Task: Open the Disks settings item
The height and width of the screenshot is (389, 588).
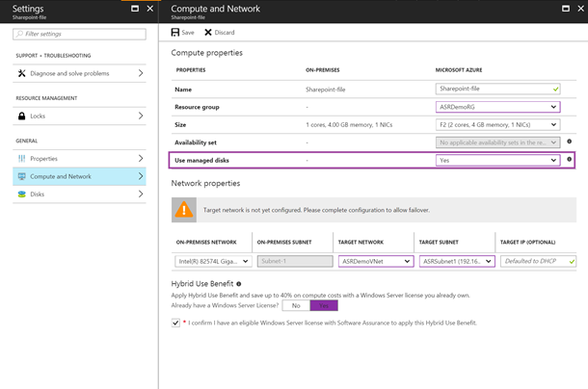Action: [x=79, y=194]
